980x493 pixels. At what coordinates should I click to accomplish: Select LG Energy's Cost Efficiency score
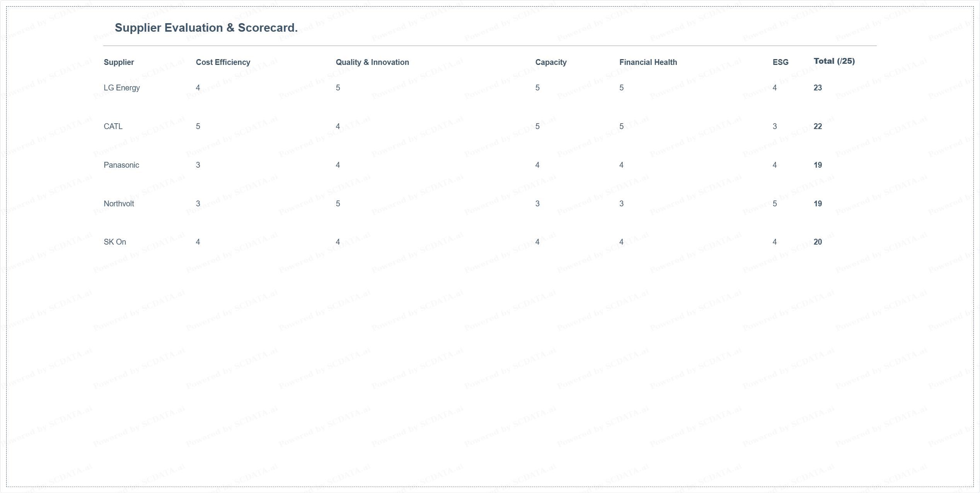coord(198,88)
